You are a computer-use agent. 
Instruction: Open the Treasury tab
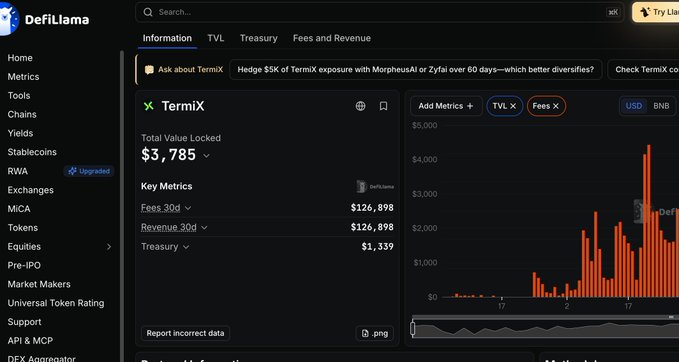259,38
